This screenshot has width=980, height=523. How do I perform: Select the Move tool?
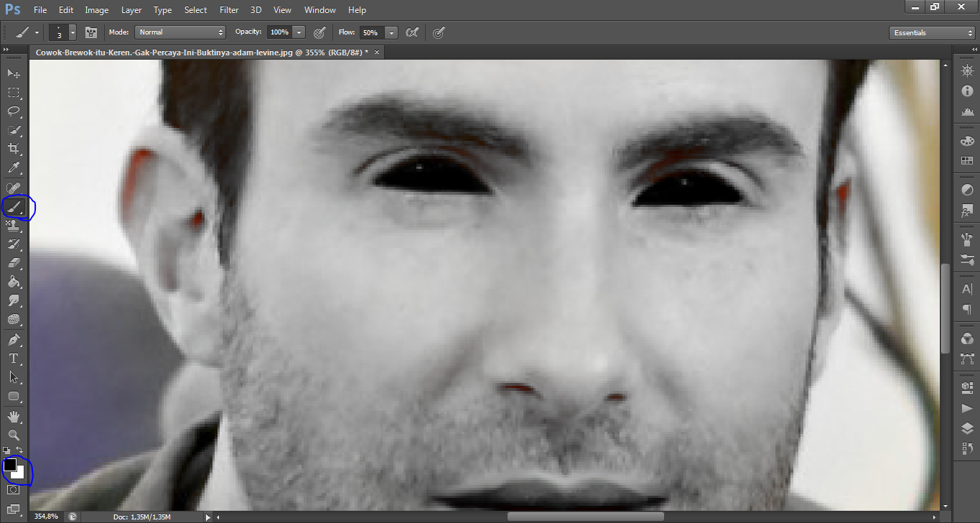point(14,74)
